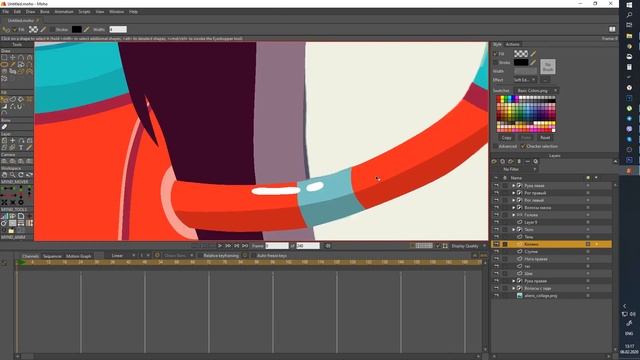The image size is (640, 360).
Task: Click the pencil icon beside toolbar fill swatch
Action: [x=43, y=29]
